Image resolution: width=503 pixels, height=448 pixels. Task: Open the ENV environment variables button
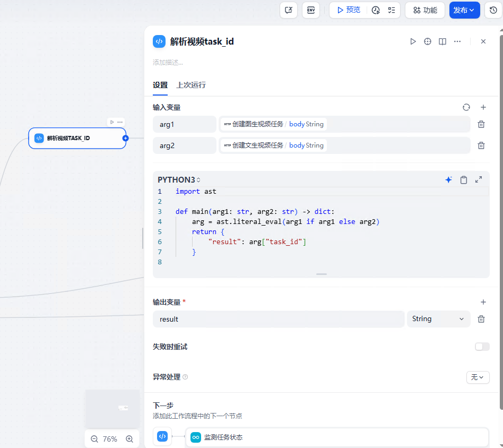[310, 10]
